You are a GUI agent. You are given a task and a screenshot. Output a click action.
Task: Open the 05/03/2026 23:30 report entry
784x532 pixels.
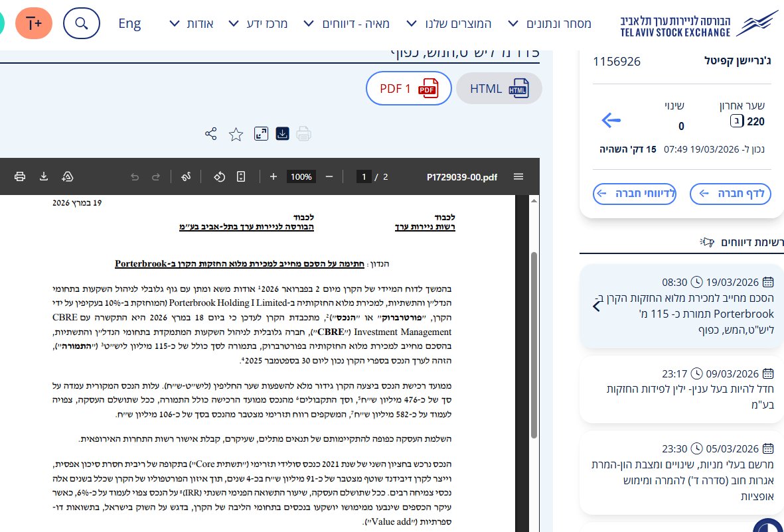[682, 472]
